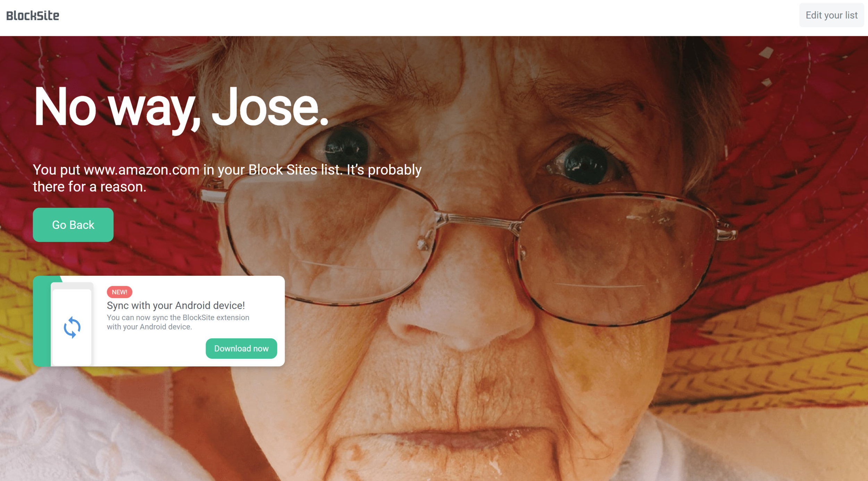Click the woman's right eye behind the glasses
The height and width of the screenshot is (481, 868).
point(585,164)
